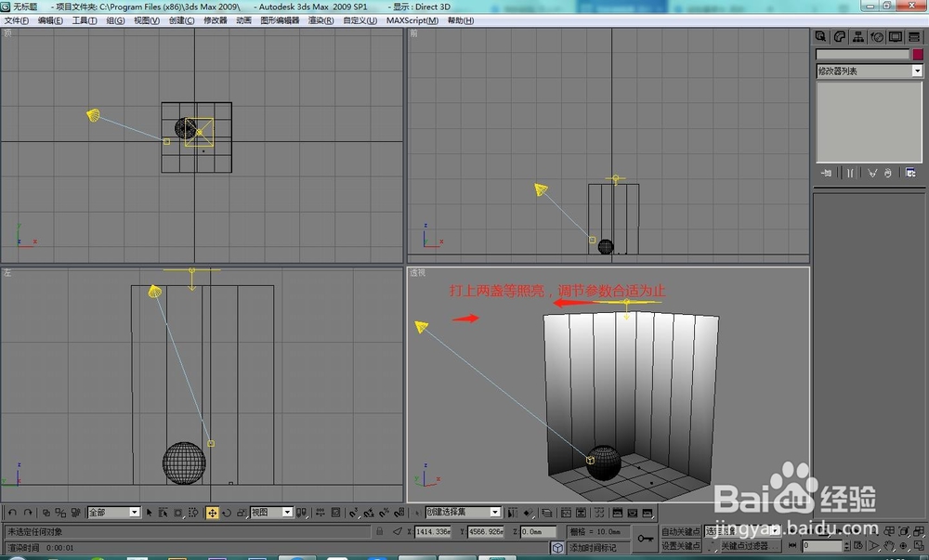
Task: Toggle Pin Stack button
Action: pyautogui.click(x=827, y=173)
